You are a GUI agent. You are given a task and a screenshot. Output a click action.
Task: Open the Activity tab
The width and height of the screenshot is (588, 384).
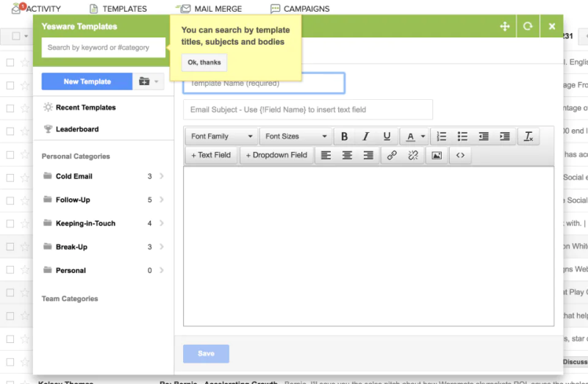point(36,8)
